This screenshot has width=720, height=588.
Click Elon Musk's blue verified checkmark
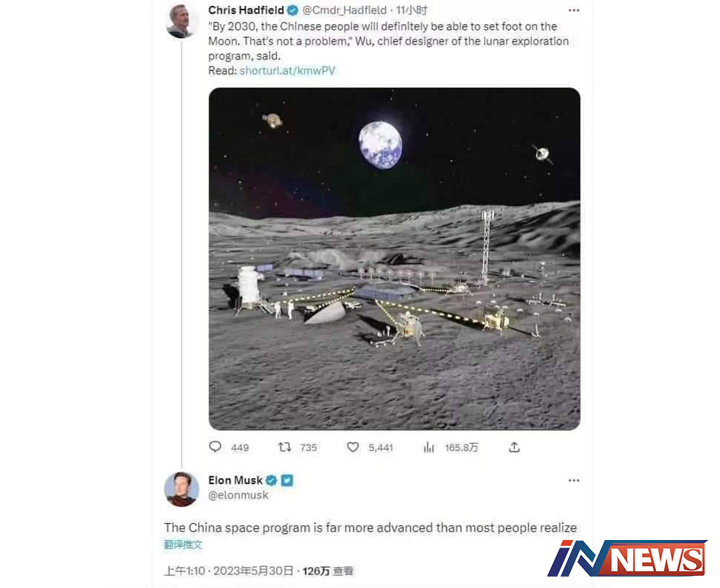point(271,480)
